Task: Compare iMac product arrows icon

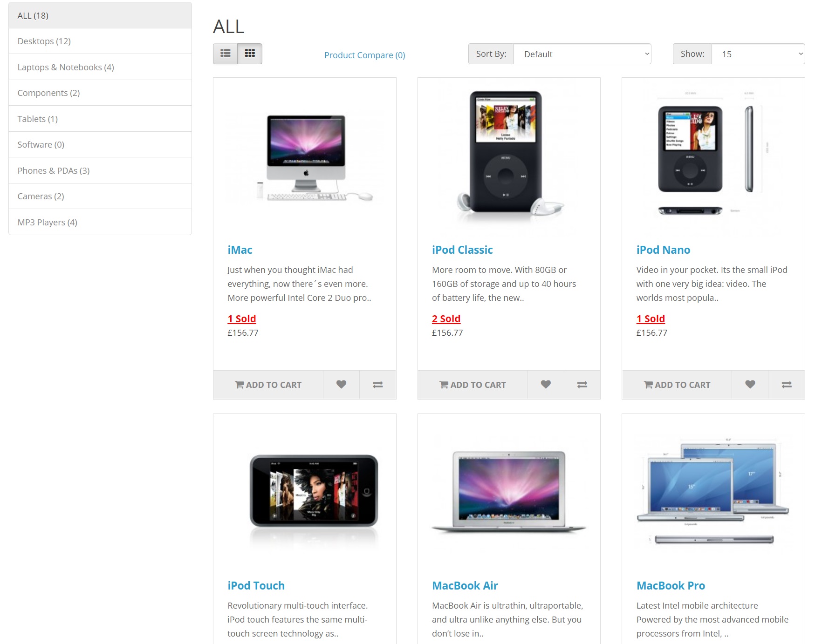Action: pyautogui.click(x=378, y=385)
